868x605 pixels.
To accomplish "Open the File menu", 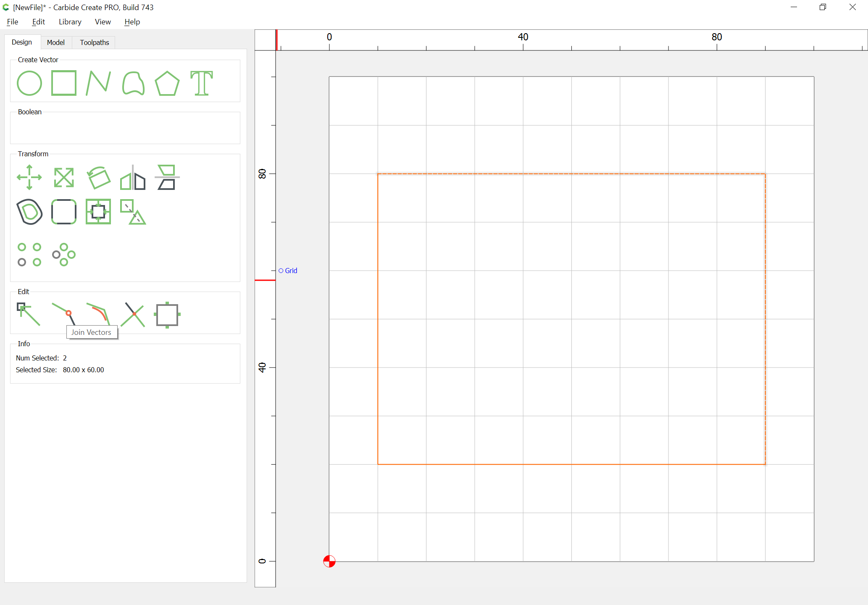I will coord(13,22).
